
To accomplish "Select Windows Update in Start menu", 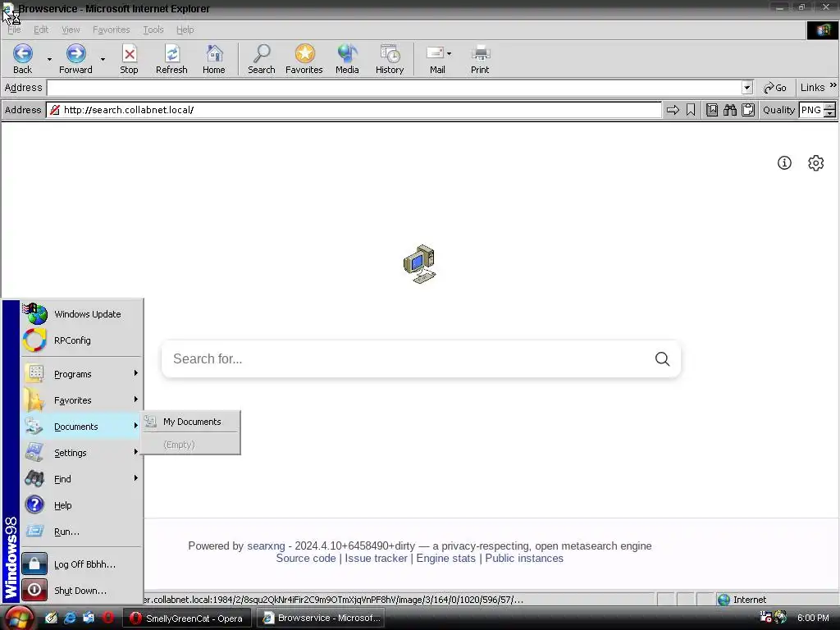I will pos(81,314).
